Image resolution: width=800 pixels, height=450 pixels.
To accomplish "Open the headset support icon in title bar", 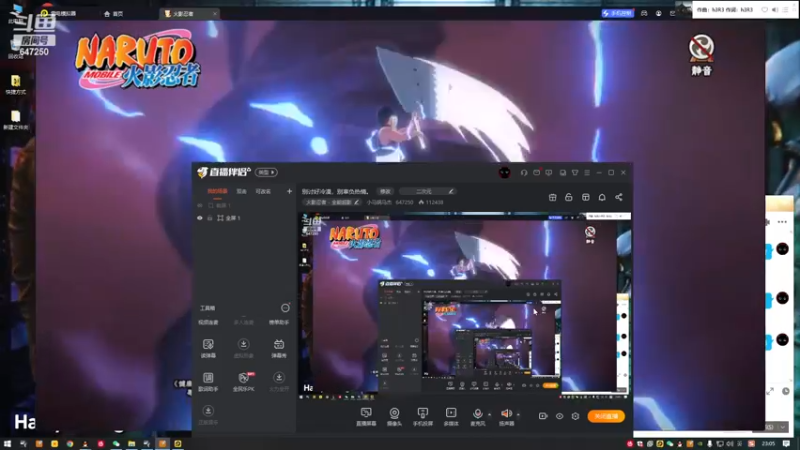I will click(x=524, y=173).
